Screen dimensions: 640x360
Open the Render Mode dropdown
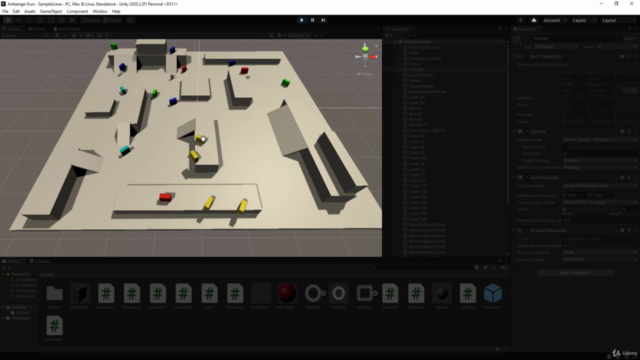(600, 140)
